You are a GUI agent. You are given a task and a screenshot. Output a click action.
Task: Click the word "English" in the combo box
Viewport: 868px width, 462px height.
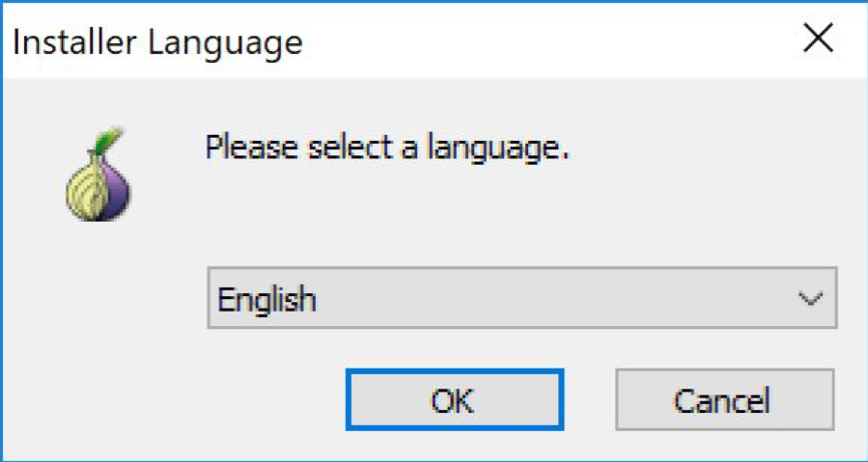point(266,299)
